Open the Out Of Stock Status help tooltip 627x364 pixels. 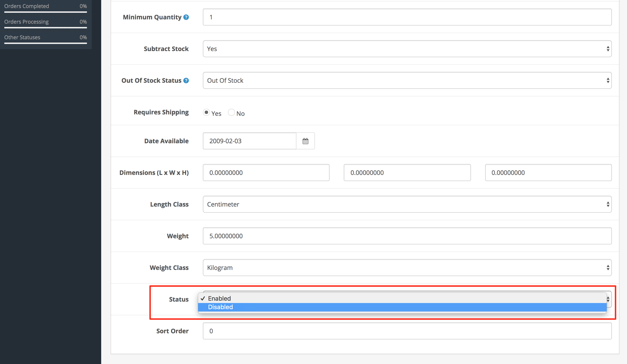(x=186, y=80)
